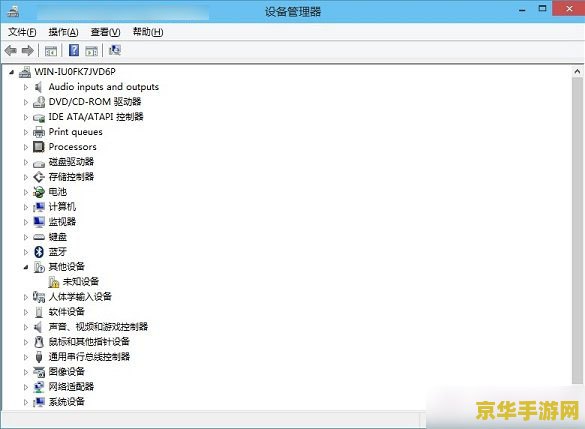The height and width of the screenshot is (429, 585).
Task: Expand the DVD/CD-ROM 驱动器 node
Action: coord(26,102)
